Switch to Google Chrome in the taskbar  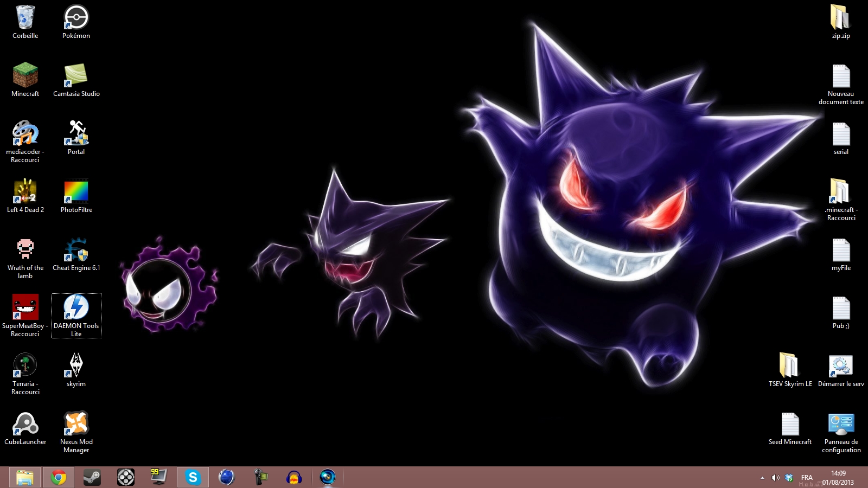(x=59, y=477)
